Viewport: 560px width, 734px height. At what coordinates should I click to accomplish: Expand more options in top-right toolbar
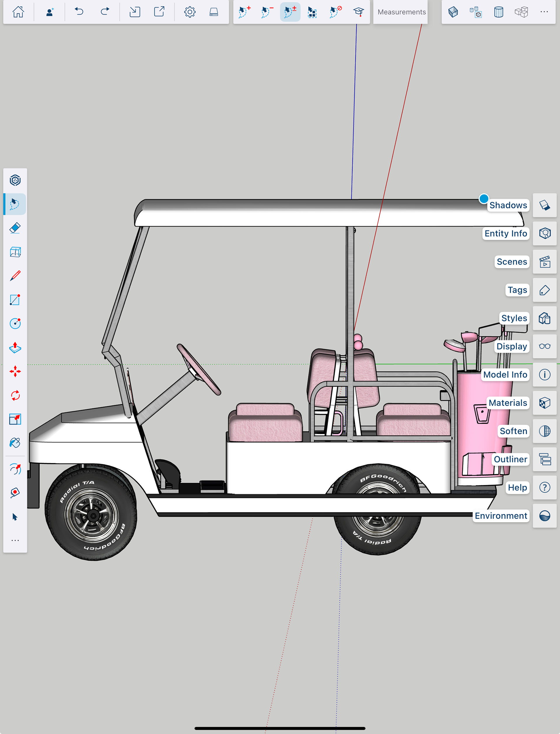[x=544, y=12]
